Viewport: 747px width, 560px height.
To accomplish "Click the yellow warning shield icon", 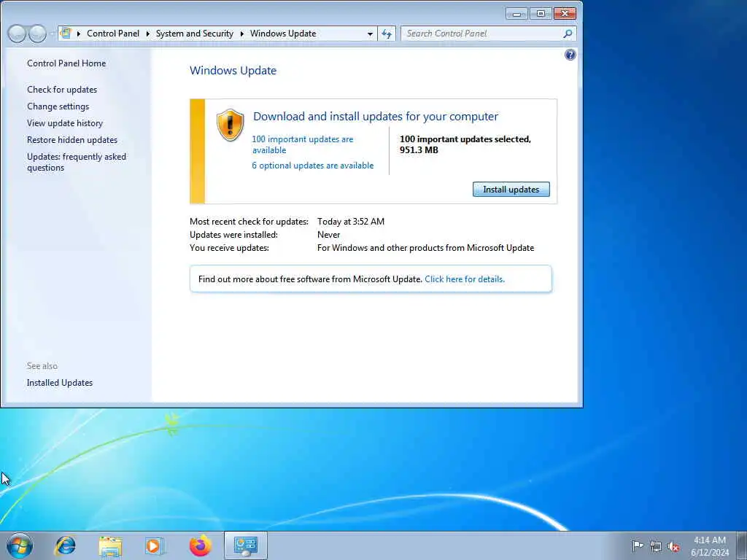I will (x=230, y=125).
